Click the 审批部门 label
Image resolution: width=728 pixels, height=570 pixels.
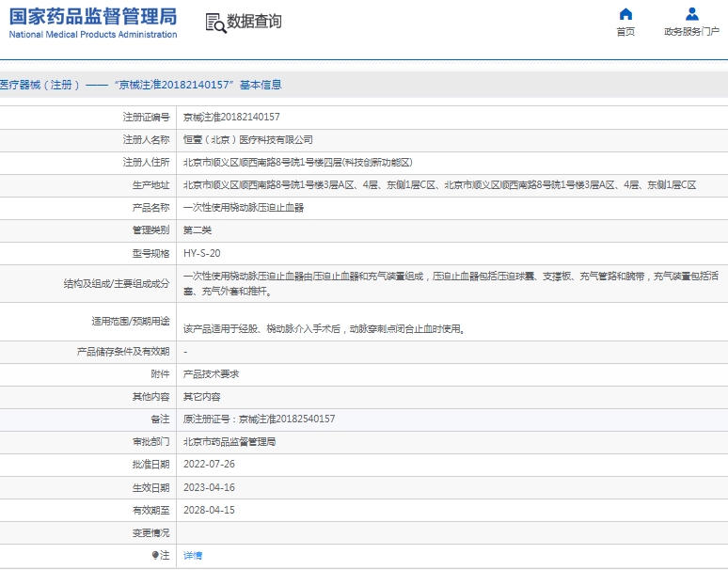(150, 442)
